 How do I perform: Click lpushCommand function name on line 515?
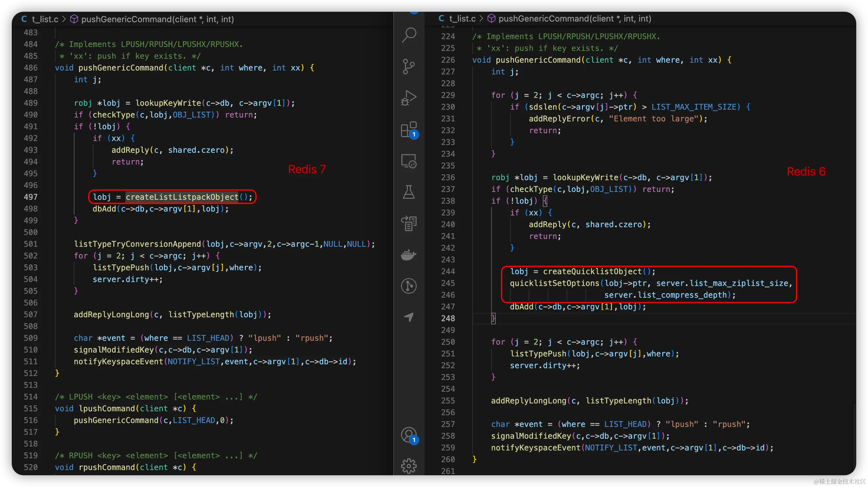(107, 409)
